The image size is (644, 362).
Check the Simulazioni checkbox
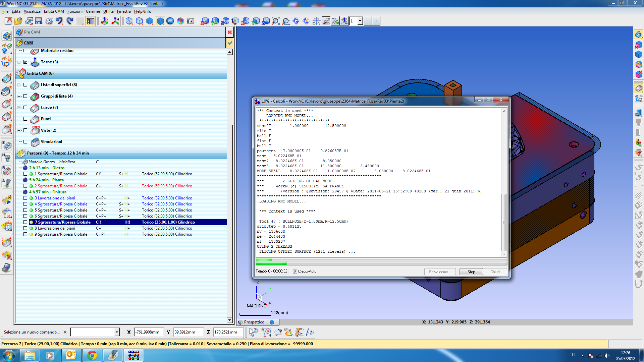pos(25,142)
